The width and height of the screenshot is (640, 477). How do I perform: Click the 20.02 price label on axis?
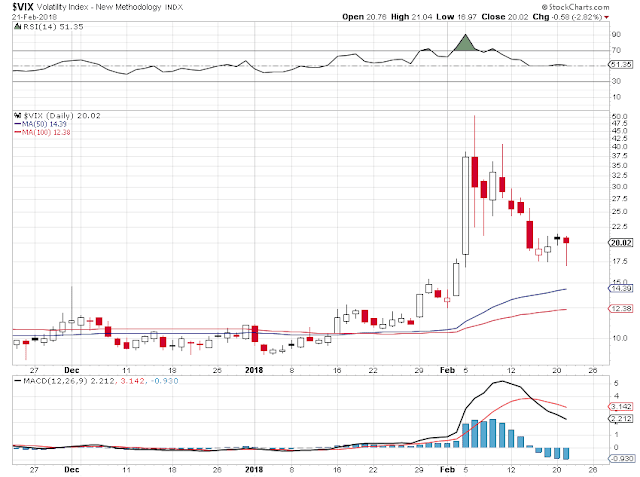click(x=621, y=243)
